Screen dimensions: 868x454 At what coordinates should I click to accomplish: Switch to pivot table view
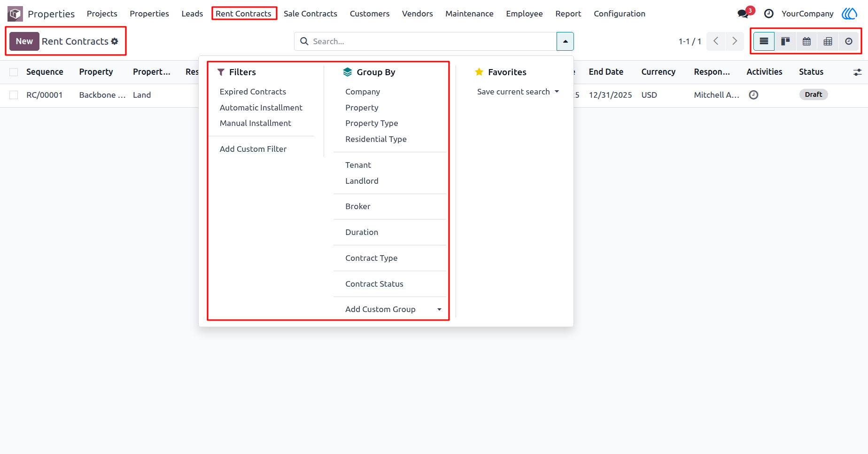click(828, 41)
